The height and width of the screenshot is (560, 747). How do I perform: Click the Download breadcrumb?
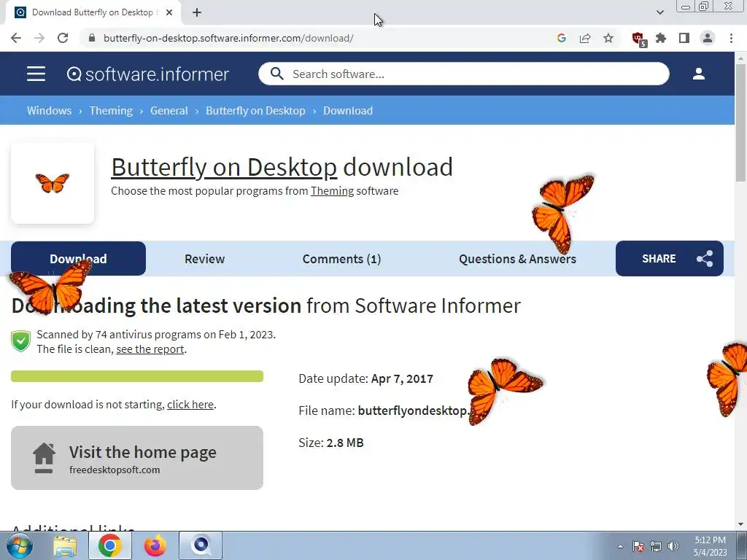pos(348,111)
